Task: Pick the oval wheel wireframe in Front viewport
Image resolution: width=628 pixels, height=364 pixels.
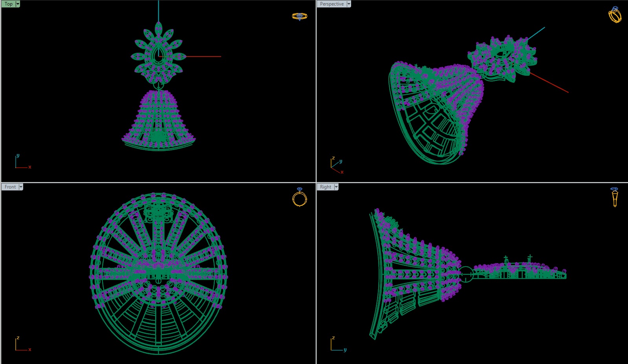Action: point(158,273)
